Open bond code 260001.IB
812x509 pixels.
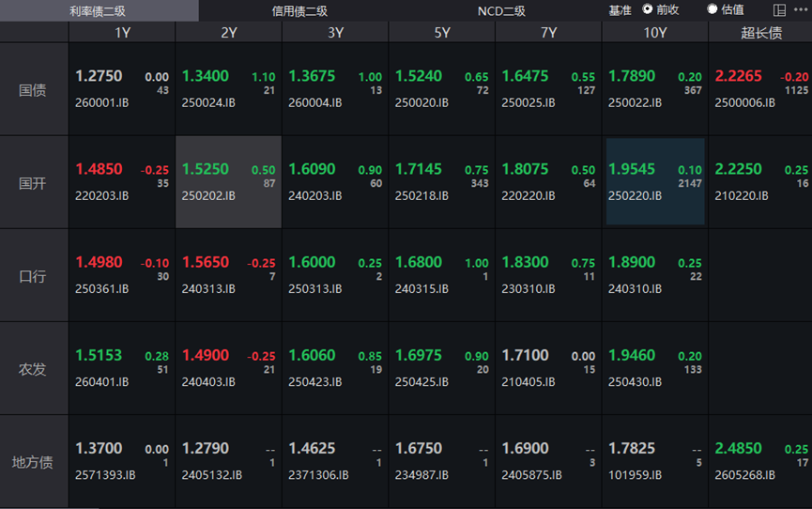[x=102, y=102]
